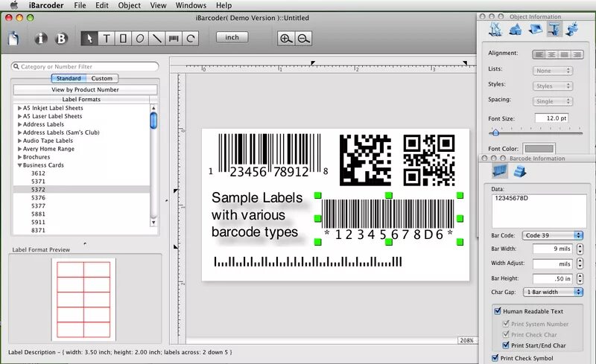
Task: Select the arrow pointer tool
Action: pyautogui.click(x=89, y=39)
